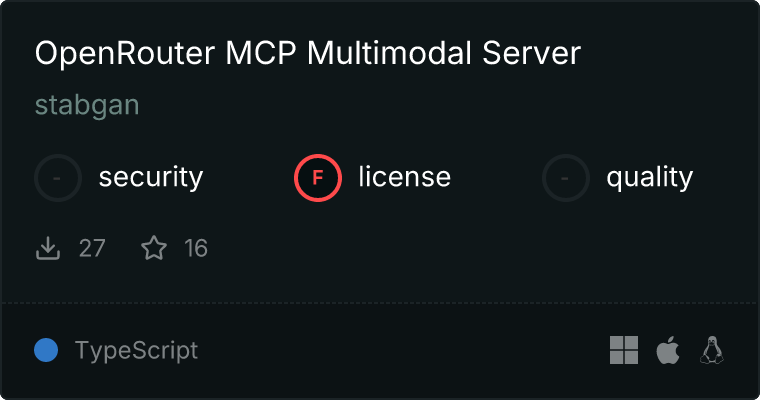Select the TypeScript language label
760x400 pixels.
(x=136, y=351)
